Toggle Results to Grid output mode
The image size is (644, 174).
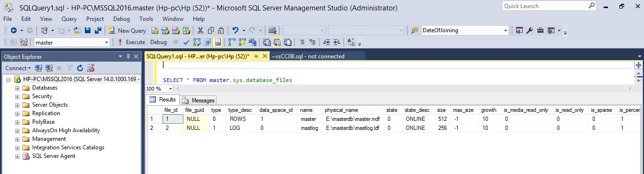276,42
